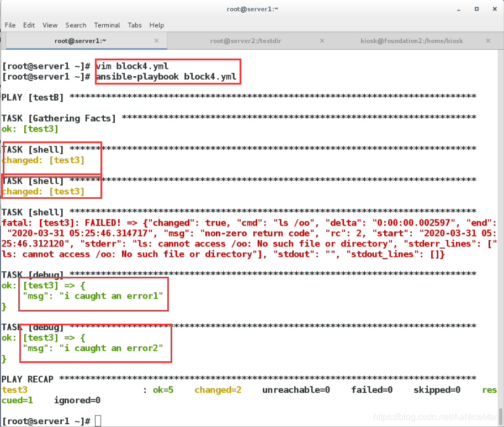Close the root@server2:/testdir tab
The image size is (504, 427).
(x=322, y=41)
